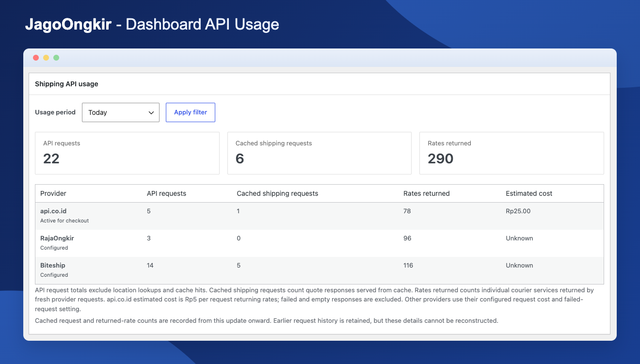This screenshot has width=640, height=364.
Task: Click the RajaOngkir API requests value 3
Action: [149, 238]
